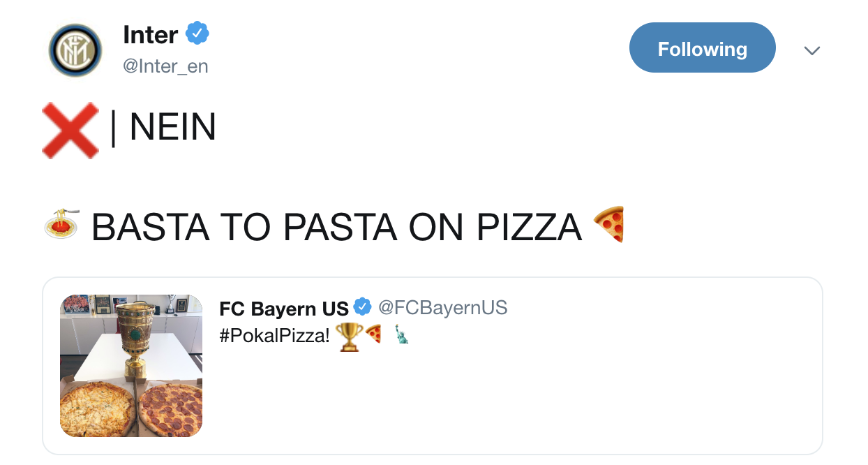Click the @FCBayernUS handle

442,307
